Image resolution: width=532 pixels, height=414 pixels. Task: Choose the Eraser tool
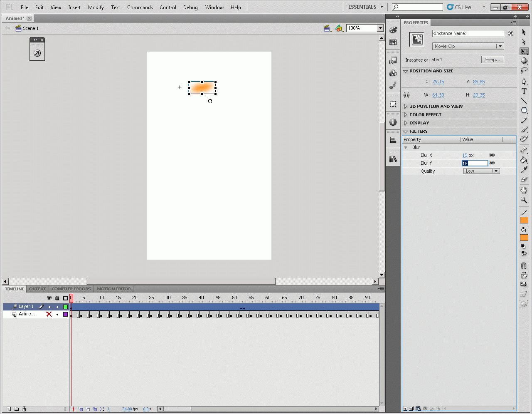pyautogui.click(x=524, y=179)
